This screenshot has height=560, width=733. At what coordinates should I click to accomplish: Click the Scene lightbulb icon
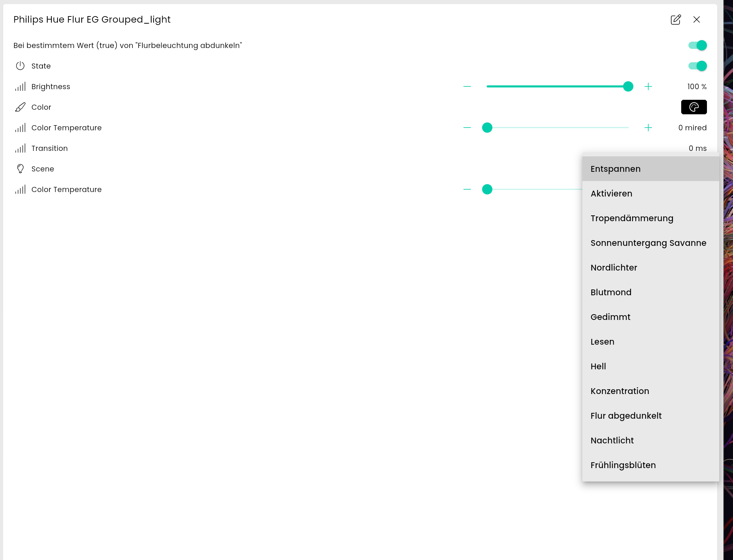coord(20,169)
